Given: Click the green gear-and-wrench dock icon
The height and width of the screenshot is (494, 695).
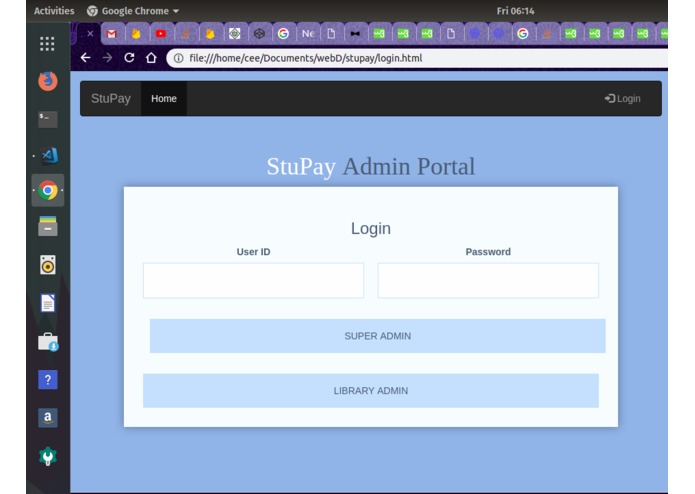Looking at the screenshot, I should click(x=47, y=456).
